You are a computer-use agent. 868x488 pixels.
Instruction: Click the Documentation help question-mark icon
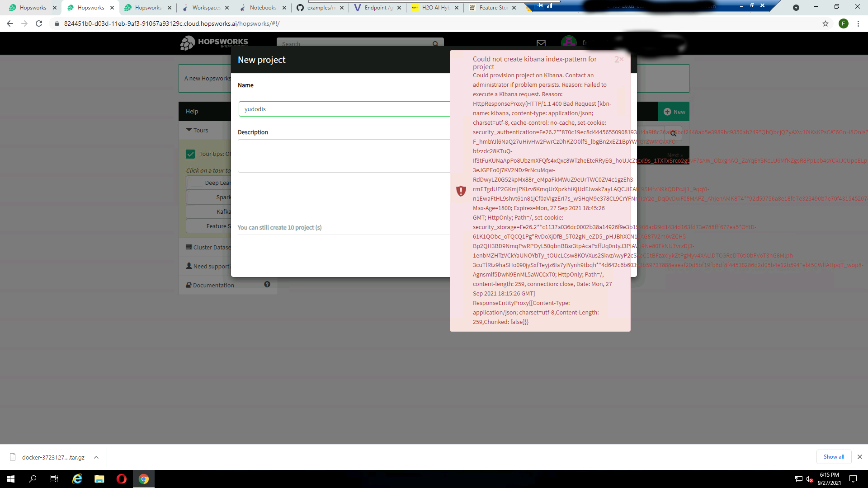267,284
